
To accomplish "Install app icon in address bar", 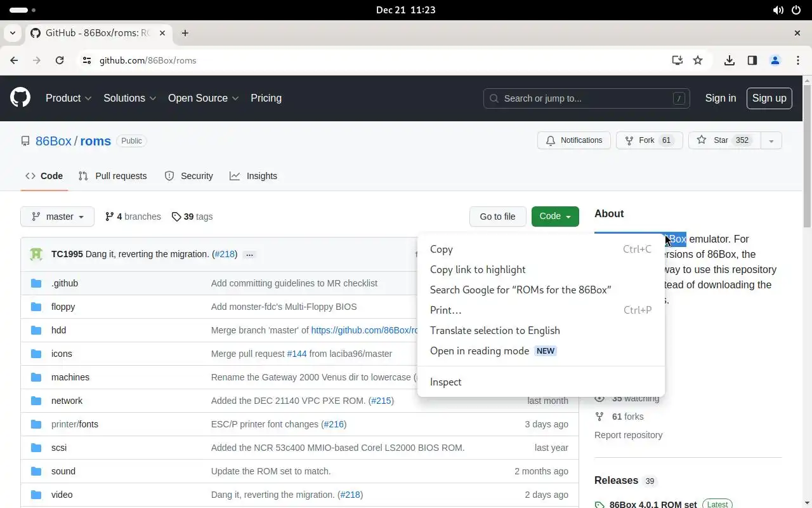I will pos(678,60).
